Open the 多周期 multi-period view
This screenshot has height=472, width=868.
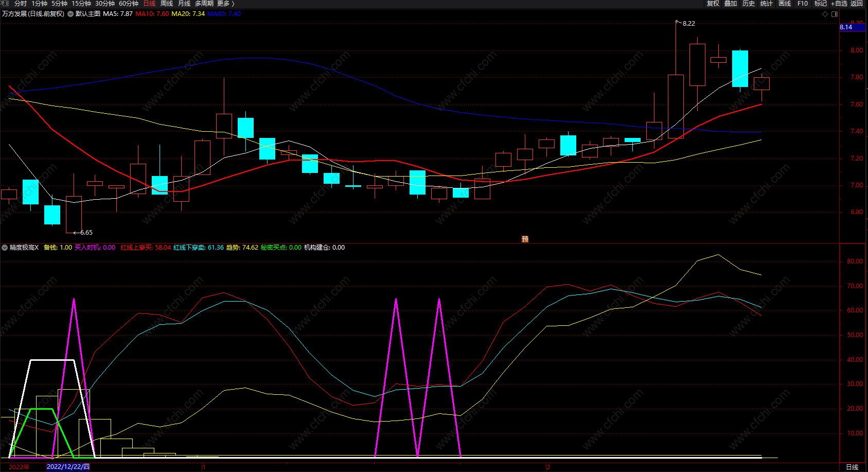[x=204, y=4]
